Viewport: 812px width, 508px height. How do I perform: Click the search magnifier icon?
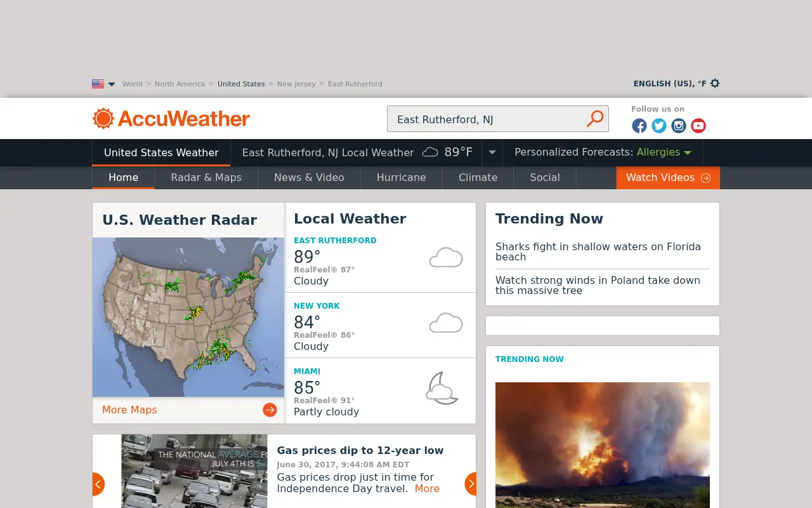coord(595,119)
